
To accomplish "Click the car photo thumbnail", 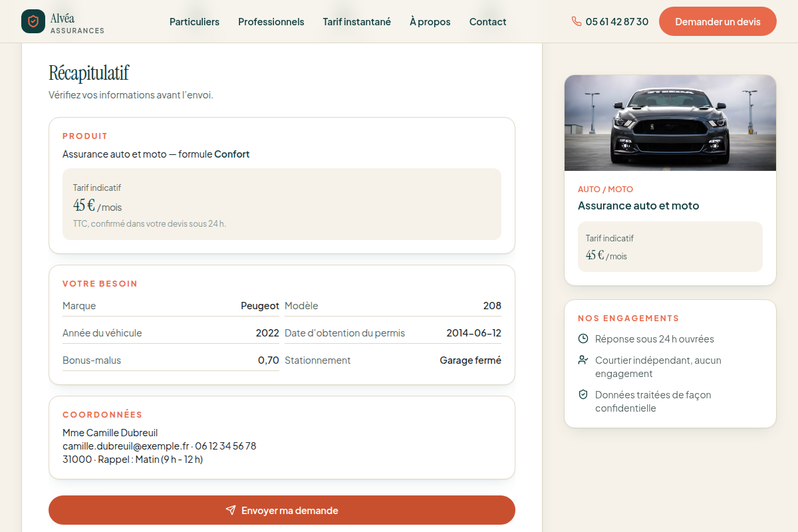I will click(670, 123).
